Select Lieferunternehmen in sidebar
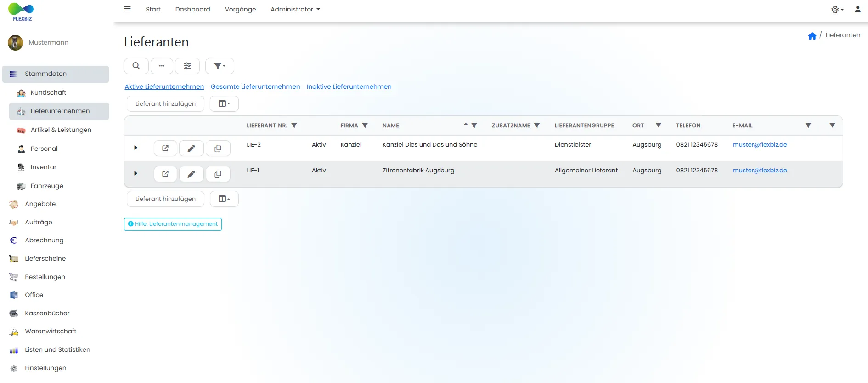 click(59, 111)
